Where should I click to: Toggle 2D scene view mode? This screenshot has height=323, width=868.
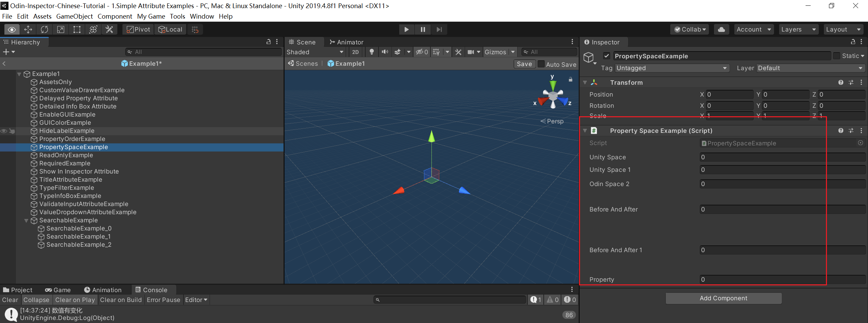(355, 52)
